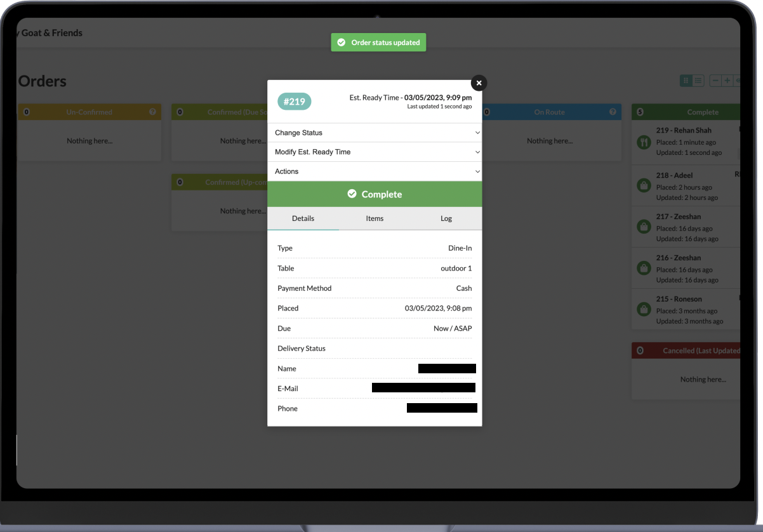
Task: Close the order #219 dialog
Action: pyautogui.click(x=479, y=83)
